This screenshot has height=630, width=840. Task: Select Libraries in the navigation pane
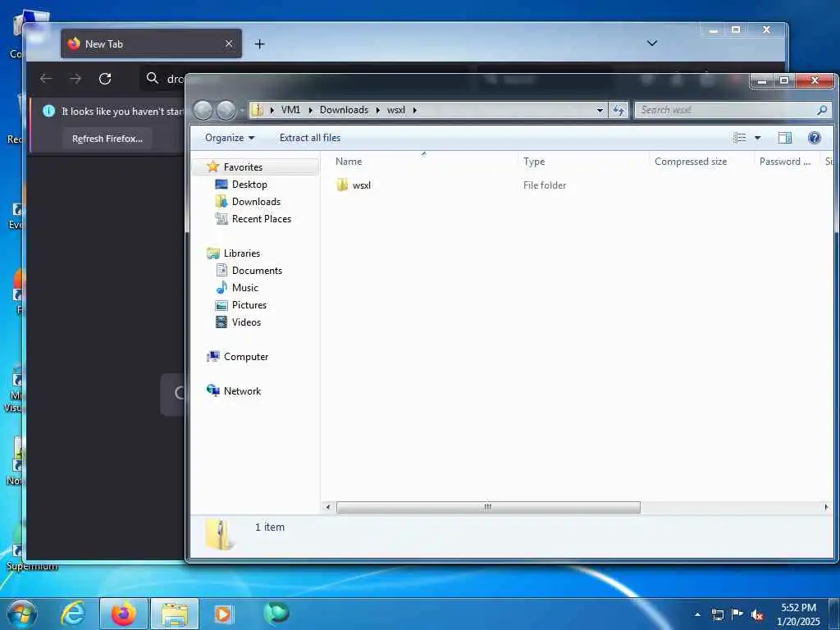(242, 253)
